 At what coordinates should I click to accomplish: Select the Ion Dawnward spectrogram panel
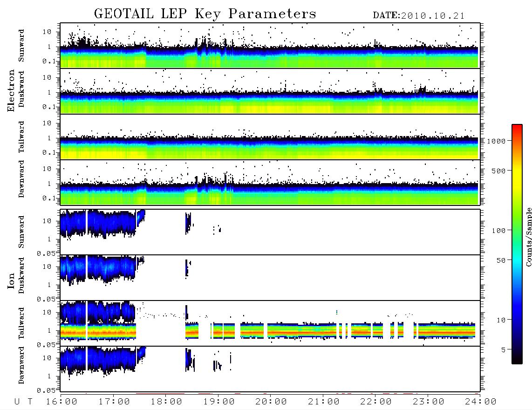(x=270, y=369)
